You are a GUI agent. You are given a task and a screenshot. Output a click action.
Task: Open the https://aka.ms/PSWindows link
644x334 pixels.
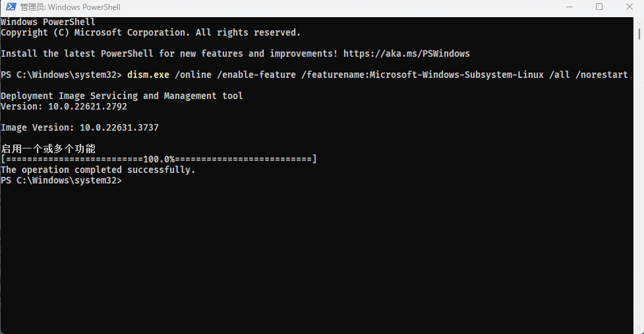(406, 53)
